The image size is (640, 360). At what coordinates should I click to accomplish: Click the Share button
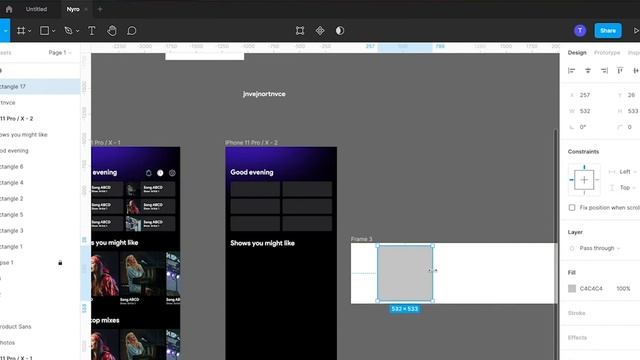click(608, 31)
